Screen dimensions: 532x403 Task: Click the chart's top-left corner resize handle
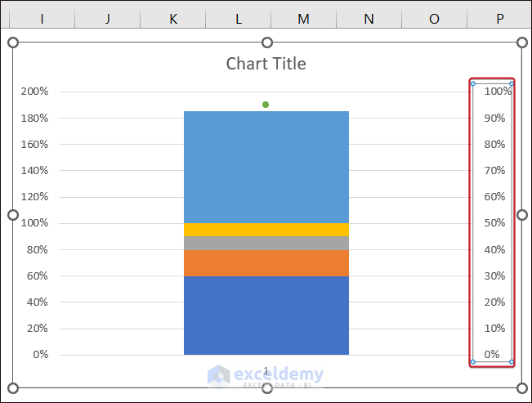click(12, 43)
